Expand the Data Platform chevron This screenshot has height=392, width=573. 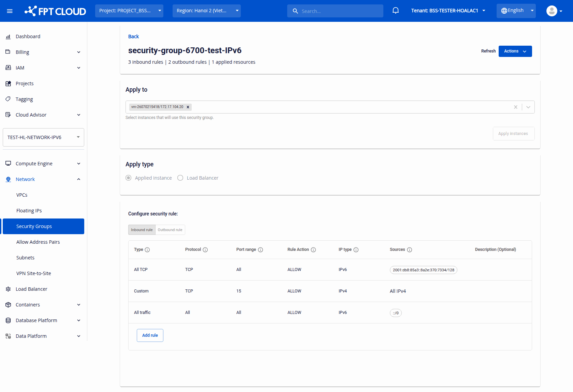79,336
